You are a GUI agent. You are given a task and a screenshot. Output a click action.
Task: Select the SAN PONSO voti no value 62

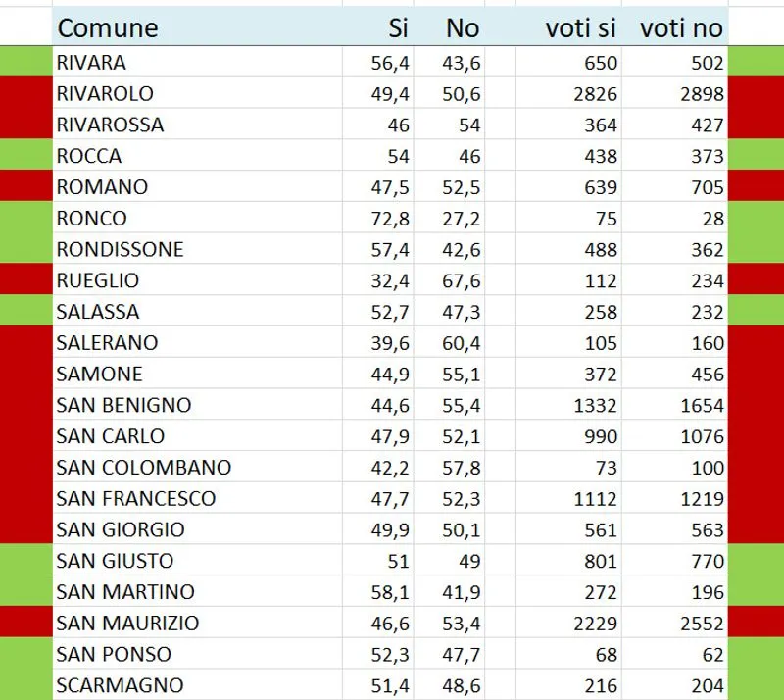click(676, 654)
